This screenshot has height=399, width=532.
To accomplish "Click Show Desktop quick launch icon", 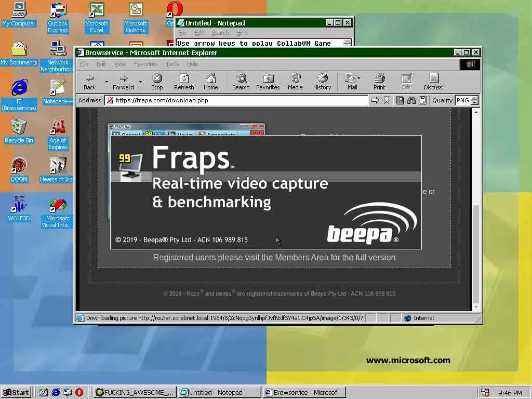I will pyautogui.click(x=44, y=393).
